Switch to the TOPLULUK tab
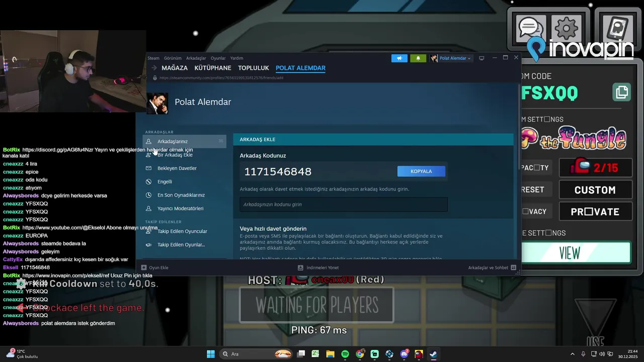 click(254, 68)
